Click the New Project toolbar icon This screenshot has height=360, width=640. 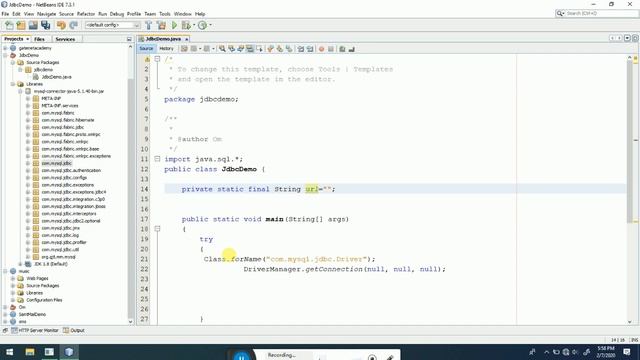point(21,25)
